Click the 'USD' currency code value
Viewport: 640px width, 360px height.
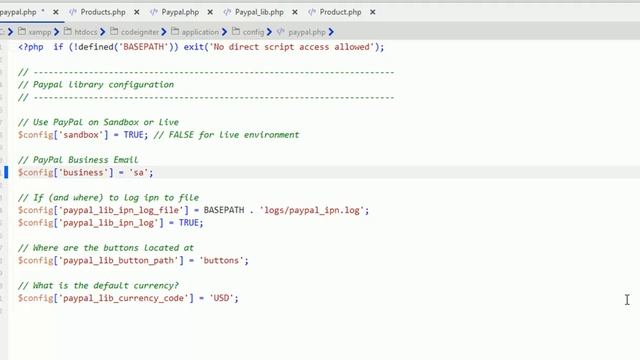221,298
